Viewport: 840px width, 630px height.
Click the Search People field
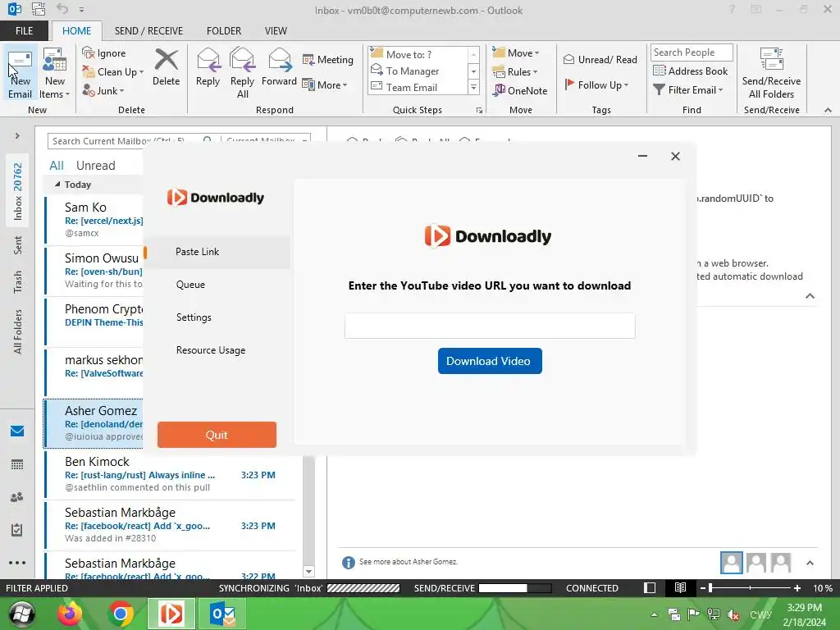coord(692,52)
